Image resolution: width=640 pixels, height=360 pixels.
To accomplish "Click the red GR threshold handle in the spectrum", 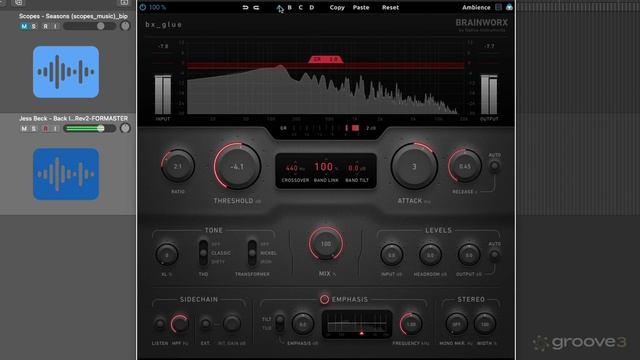I will point(326,60).
